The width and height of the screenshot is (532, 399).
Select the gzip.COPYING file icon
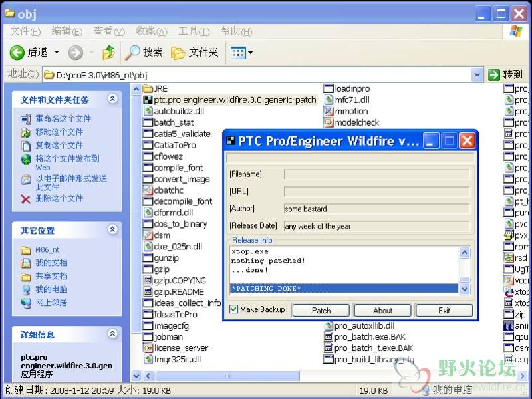click(x=148, y=281)
